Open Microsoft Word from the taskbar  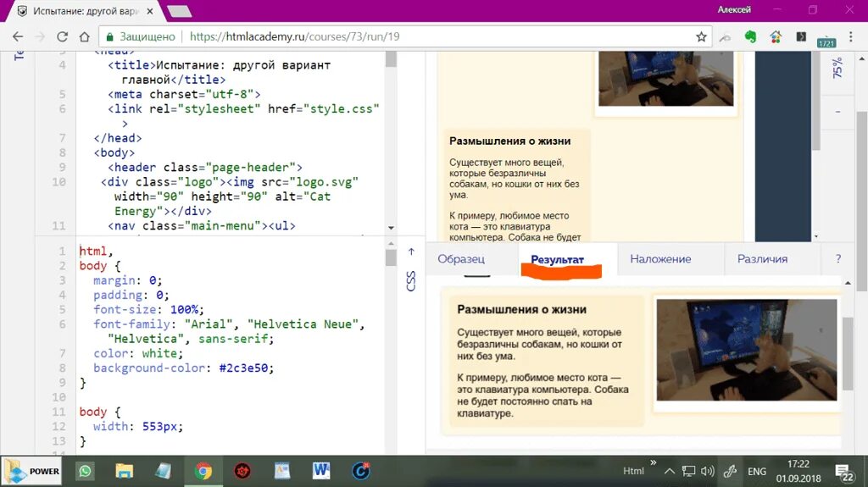321,471
